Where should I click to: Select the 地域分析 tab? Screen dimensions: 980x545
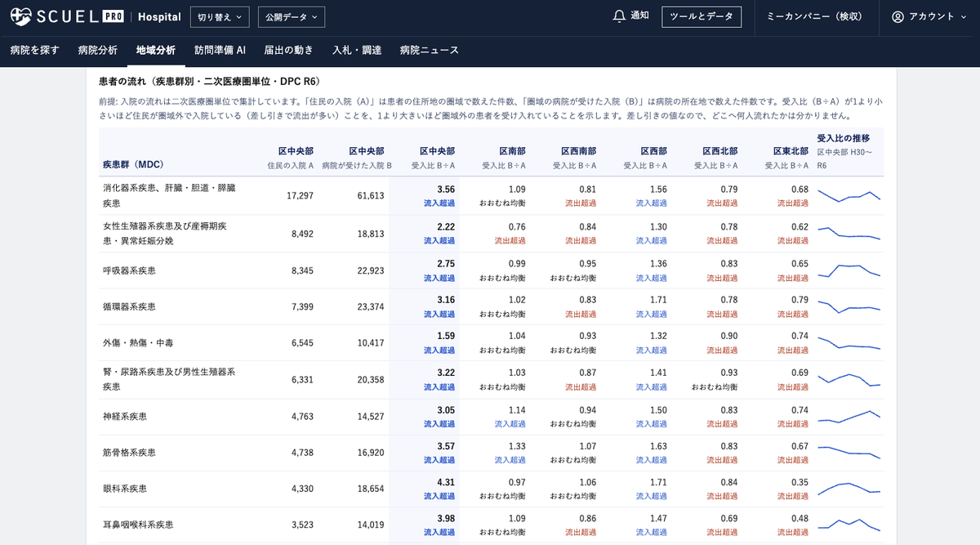tap(156, 50)
